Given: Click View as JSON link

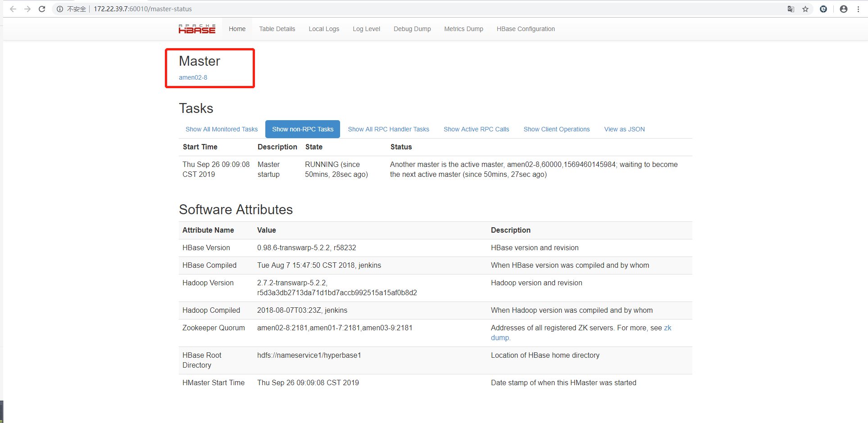Looking at the screenshot, I should point(624,129).
